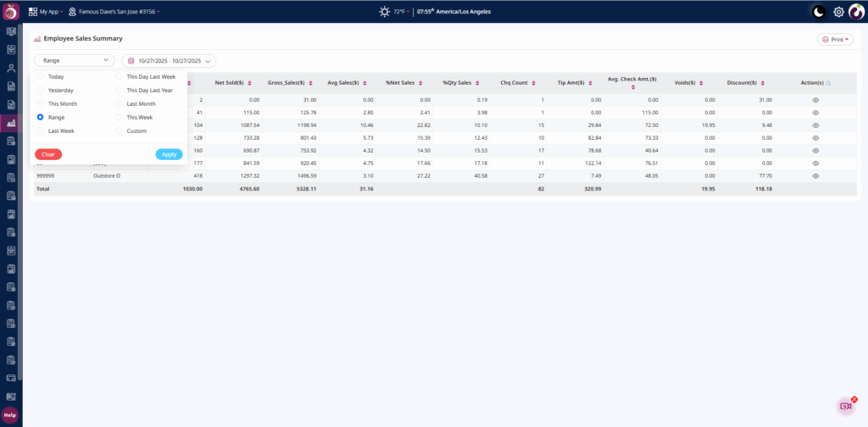Image resolution: width=868 pixels, height=427 pixels.
Task: Click the Apply button
Action: 169,154
